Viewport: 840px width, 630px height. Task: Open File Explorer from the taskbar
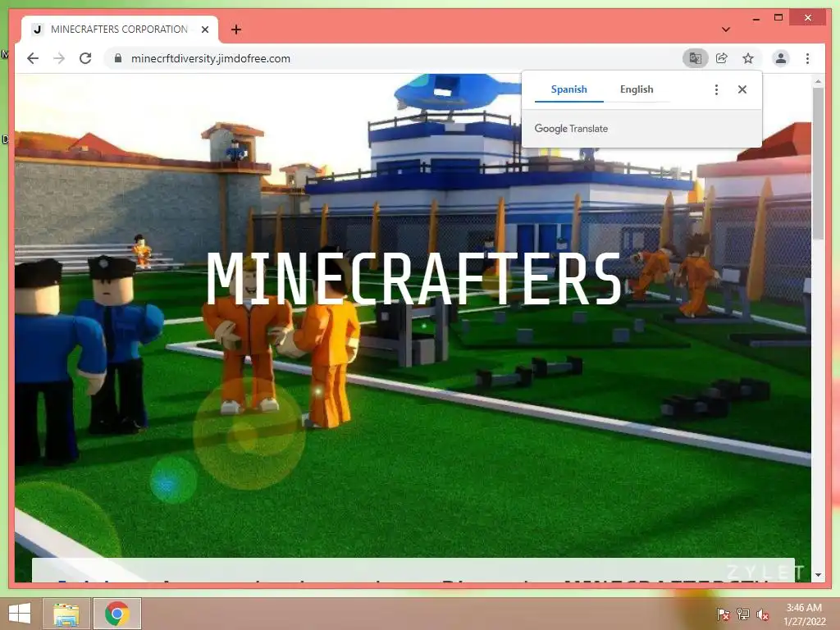click(x=66, y=614)
